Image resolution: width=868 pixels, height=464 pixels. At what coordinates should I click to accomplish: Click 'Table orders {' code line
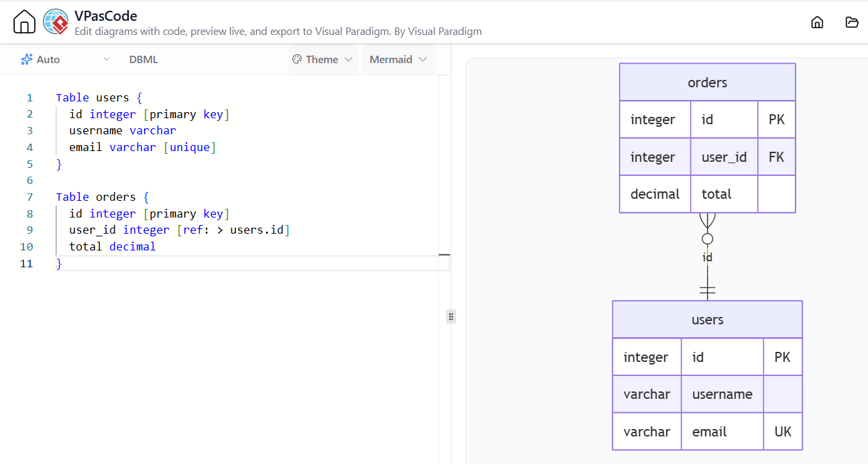[x=103, y=197]
